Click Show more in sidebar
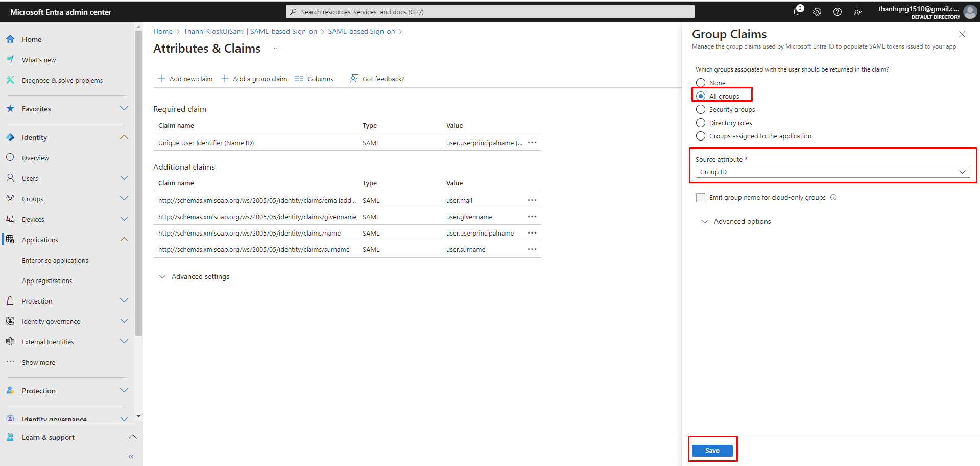 coord(38,362)
